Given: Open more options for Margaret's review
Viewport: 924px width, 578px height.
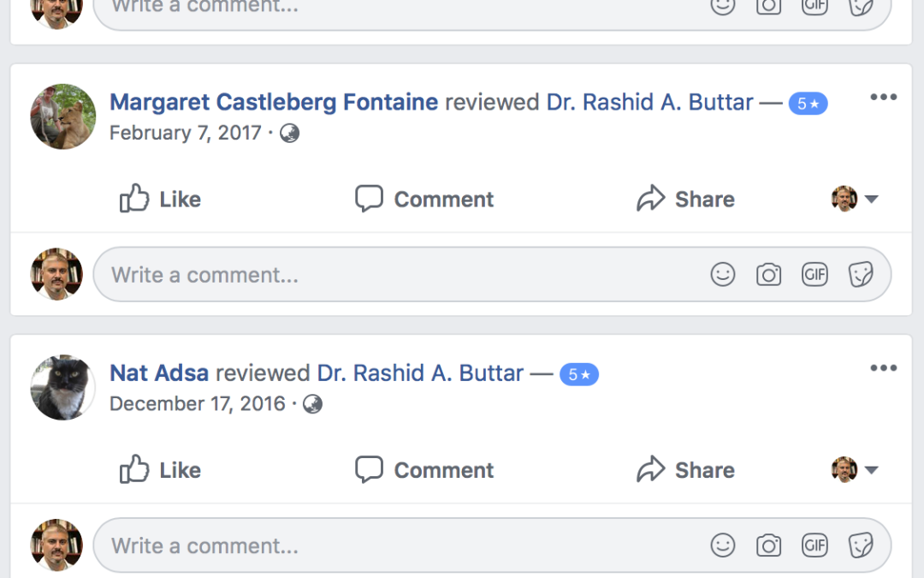Looking at the screenshot, I should (x=883, y=98).
